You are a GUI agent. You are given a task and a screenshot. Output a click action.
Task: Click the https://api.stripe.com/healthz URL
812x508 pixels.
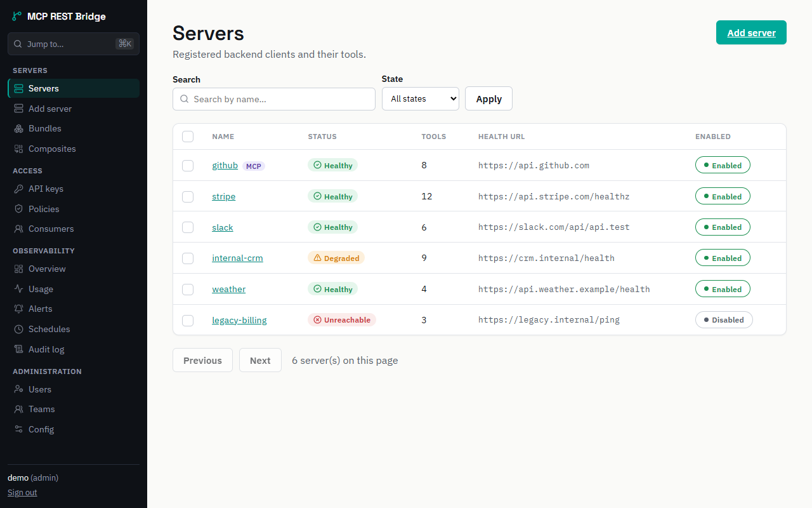click(x=554, y=196)
